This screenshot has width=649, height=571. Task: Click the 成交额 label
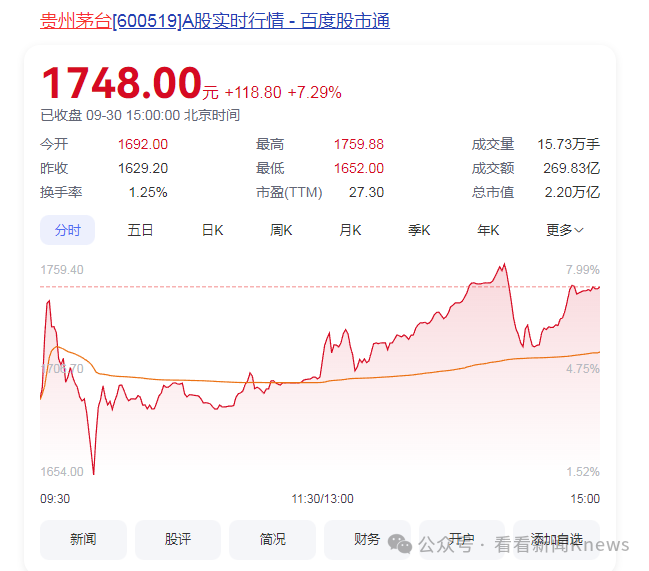pos(493,168)
